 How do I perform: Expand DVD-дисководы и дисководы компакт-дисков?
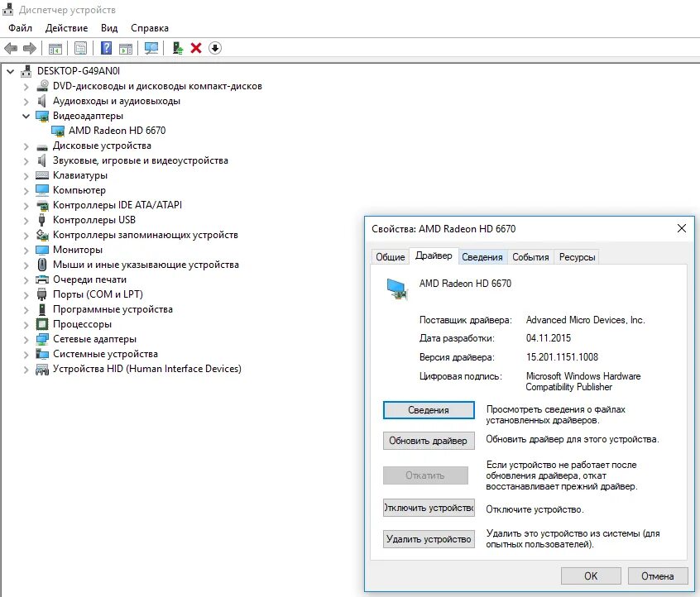coord(26,87)
